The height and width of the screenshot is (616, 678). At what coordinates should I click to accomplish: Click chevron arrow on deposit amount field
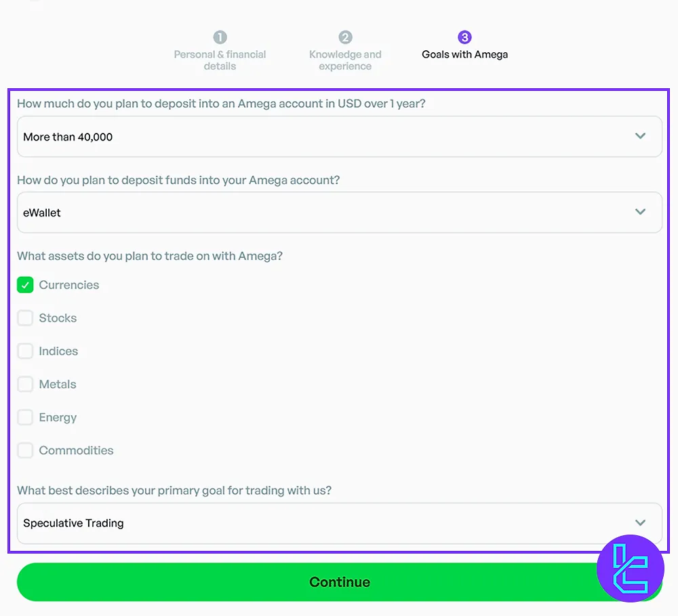(x=640, y=136)
